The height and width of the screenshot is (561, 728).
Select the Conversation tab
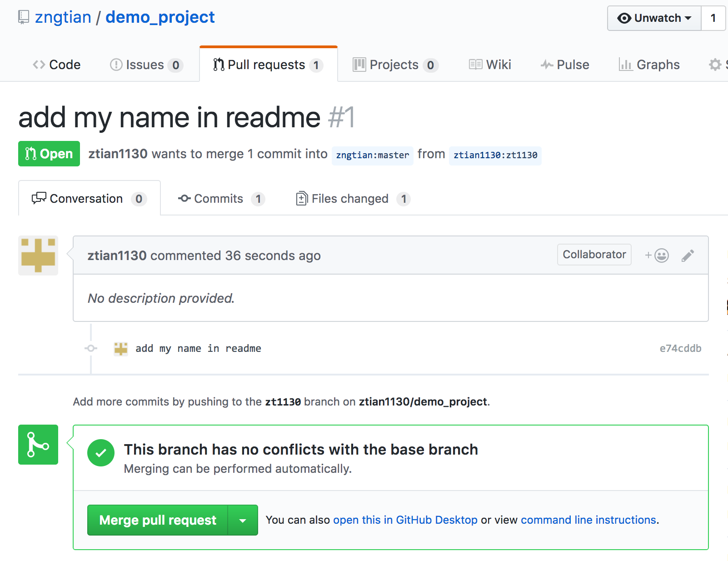90,199
